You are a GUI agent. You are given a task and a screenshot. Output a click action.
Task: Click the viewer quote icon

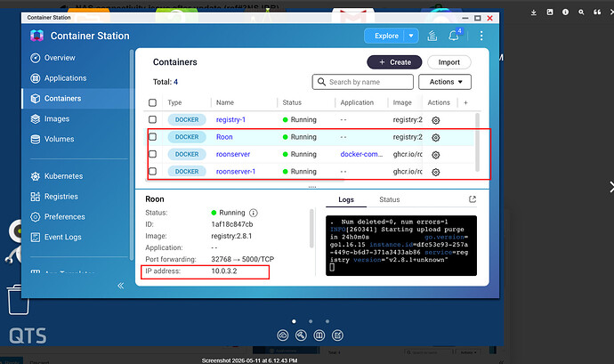597,12
